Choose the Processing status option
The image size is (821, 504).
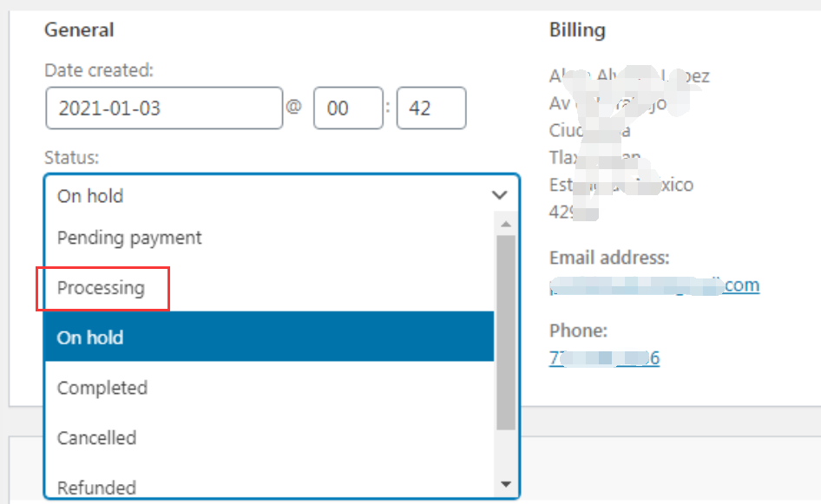(269, 287)
